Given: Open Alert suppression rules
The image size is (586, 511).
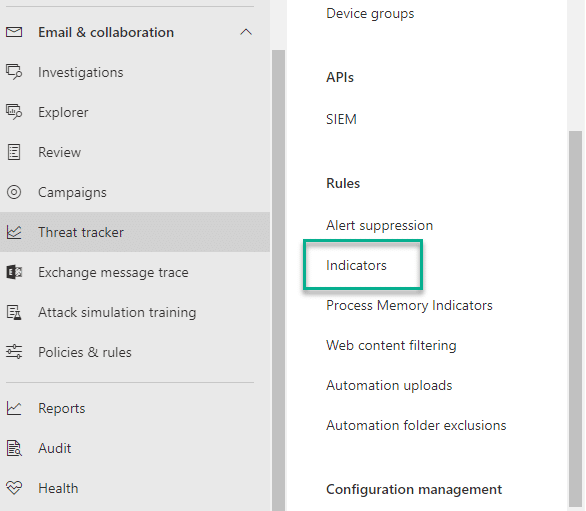Looking at the screenshot, I should pyautogui.click(x=379, y=225).
